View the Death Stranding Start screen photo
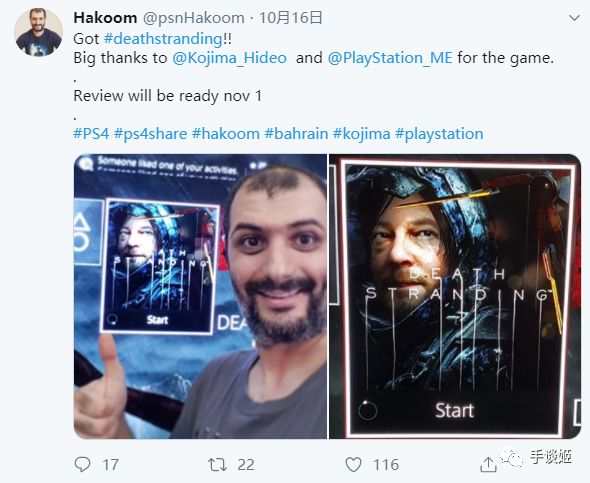Viewport: 590px width, 483px height. (x=455, y=296)
